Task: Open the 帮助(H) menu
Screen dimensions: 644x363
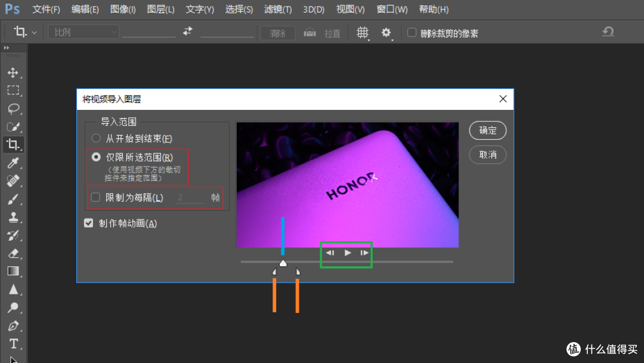Action: tap(434, 9)
